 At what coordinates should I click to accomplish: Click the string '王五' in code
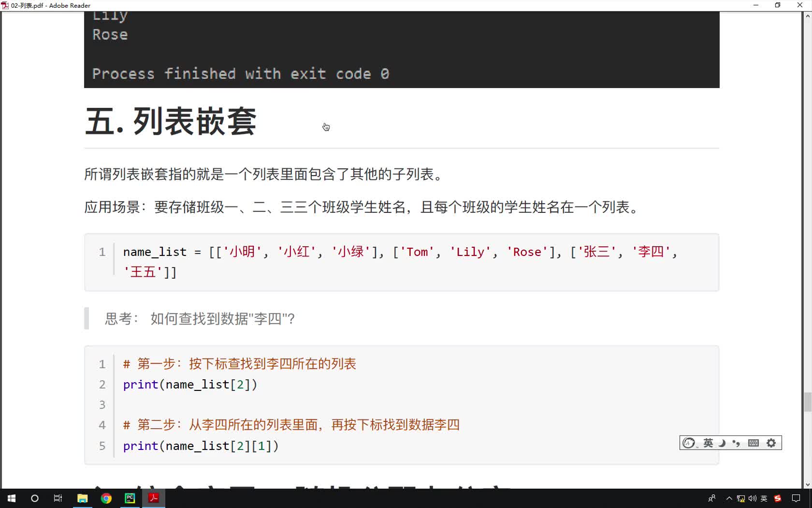coord(143,272)
